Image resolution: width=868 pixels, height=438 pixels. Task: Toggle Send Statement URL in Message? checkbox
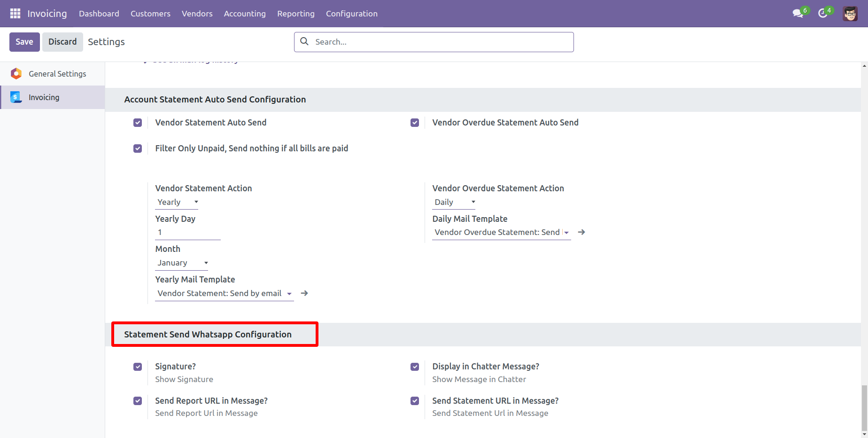tap(415, 401)
